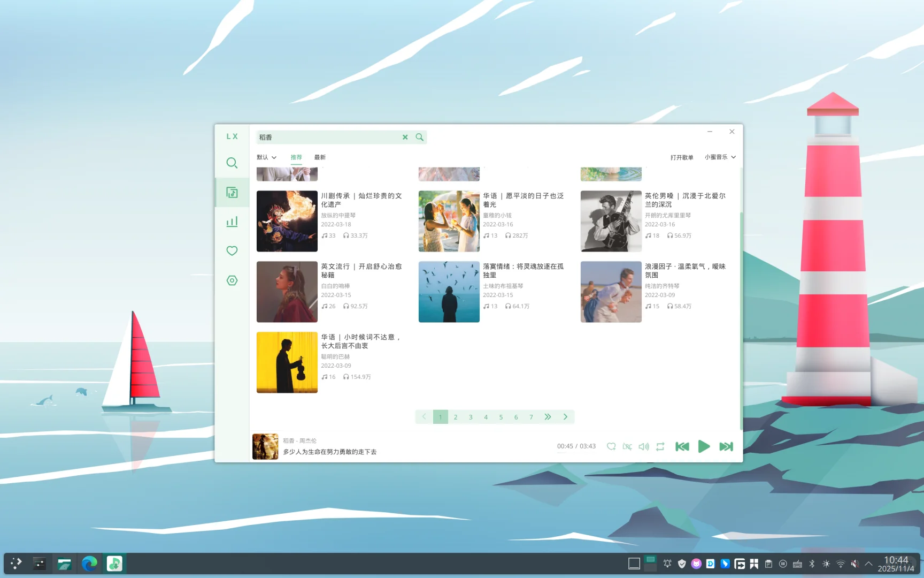Screen dimensions: 924x578
Task: Add the current song to favorites
Action: click(611, 446)
